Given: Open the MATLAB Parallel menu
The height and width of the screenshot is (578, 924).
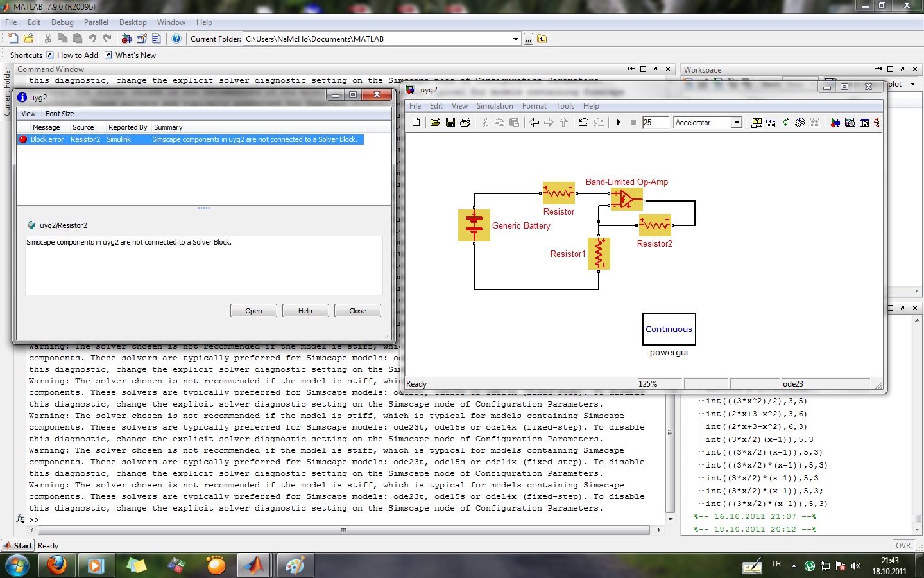Looking at the screenshot, I should click(x=96, y=22).
